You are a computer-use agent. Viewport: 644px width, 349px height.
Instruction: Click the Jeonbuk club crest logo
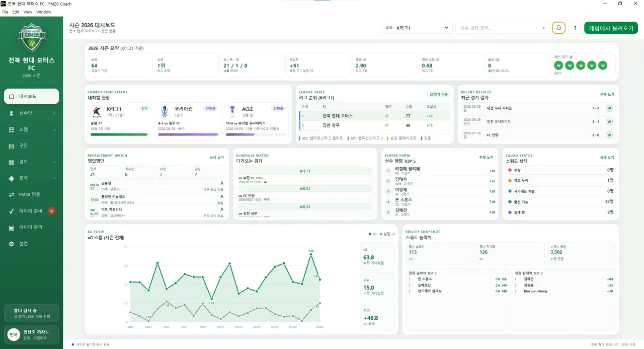[x=31, y=37]
